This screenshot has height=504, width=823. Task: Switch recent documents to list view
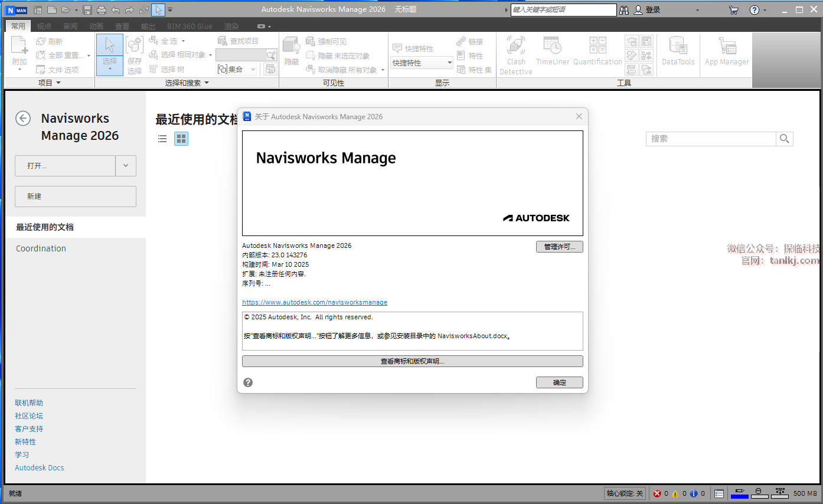pos(162,139)
